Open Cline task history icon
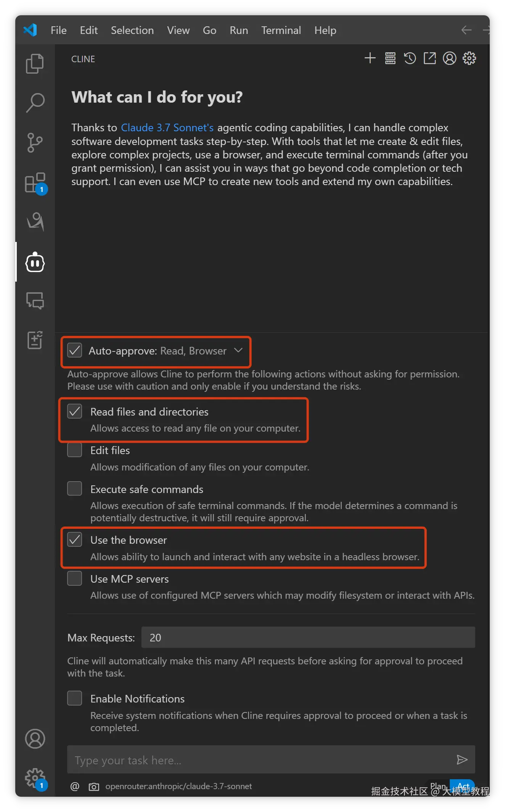Image resolution: width=505 pixels, height=812 pixels. point(410,58)
